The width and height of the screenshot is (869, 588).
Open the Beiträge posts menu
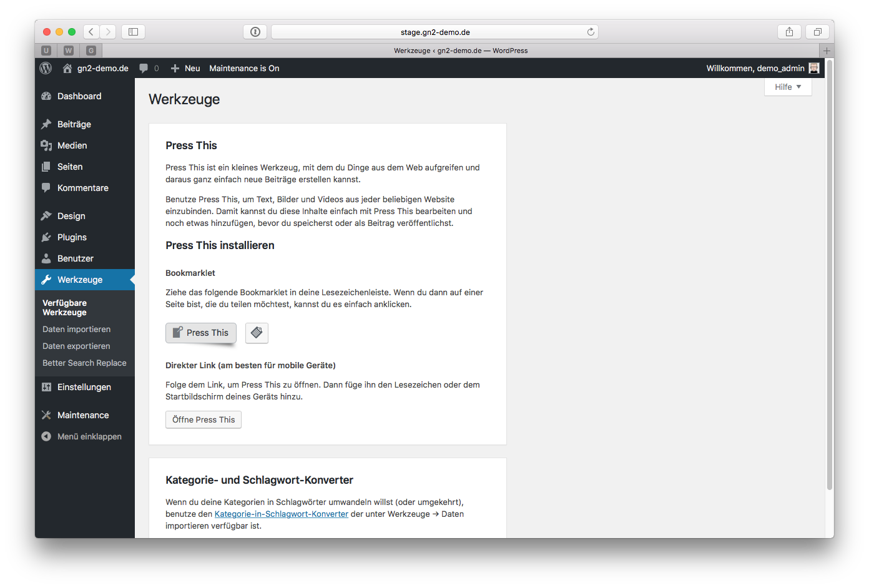85,124
